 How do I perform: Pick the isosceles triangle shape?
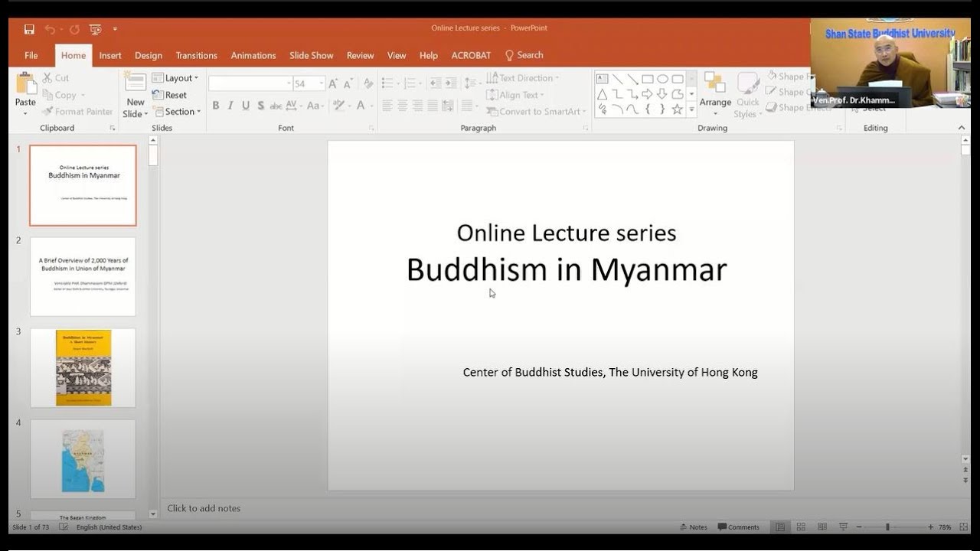(602, 93)
